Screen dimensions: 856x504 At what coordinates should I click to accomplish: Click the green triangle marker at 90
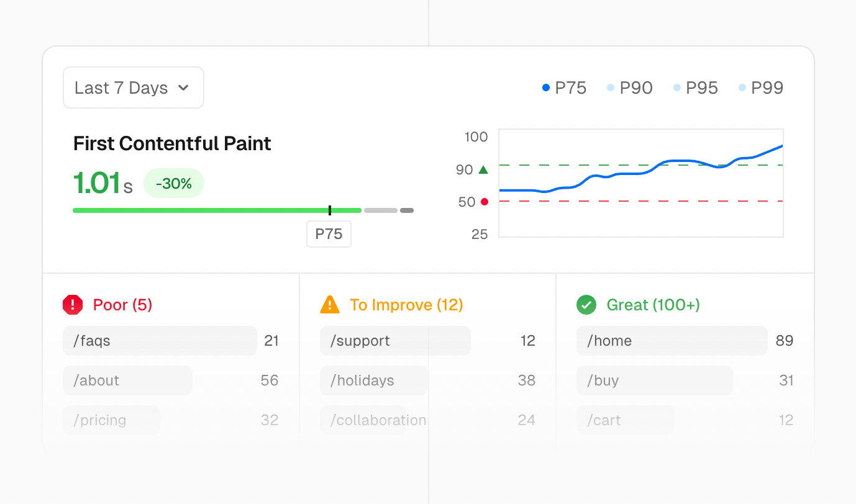point(483,169)
